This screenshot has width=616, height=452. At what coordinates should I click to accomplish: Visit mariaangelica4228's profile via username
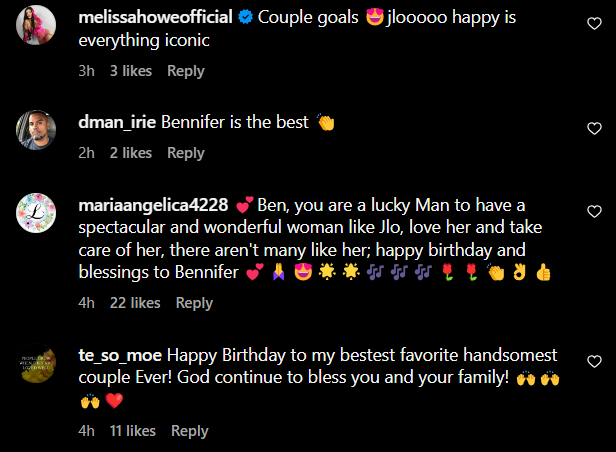click(x=154, y=205)
